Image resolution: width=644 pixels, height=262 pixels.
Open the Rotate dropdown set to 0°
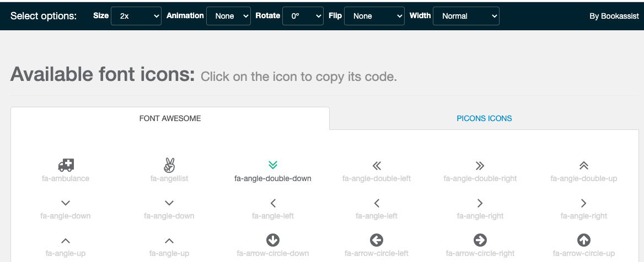pos(303,16)
